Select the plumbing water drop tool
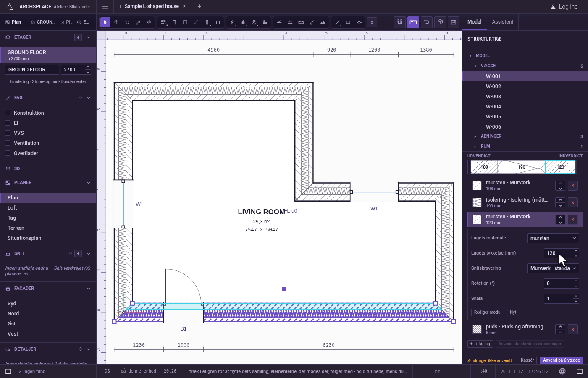Screen dimensions: 588x378 click(243, 22)
